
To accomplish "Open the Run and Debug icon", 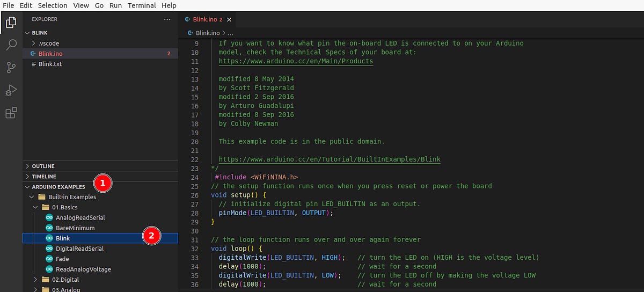I will click(x=11, y=90).
